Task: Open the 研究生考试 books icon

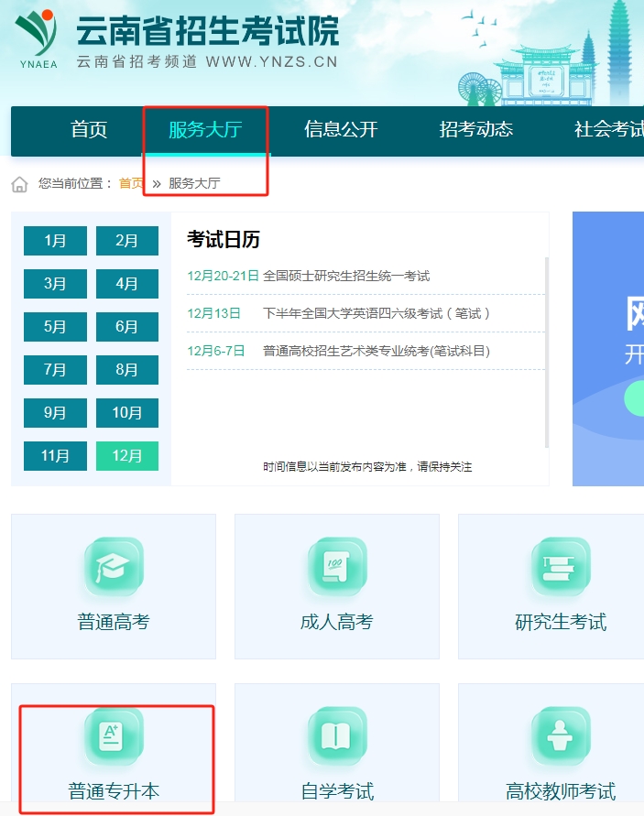Action: [561, 568]
